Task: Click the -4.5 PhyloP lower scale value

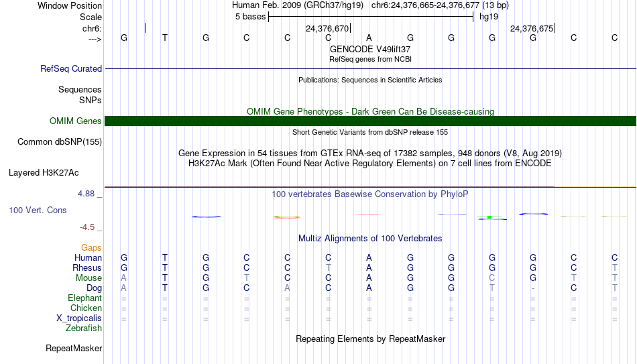Action: click(x=87, y=227)
